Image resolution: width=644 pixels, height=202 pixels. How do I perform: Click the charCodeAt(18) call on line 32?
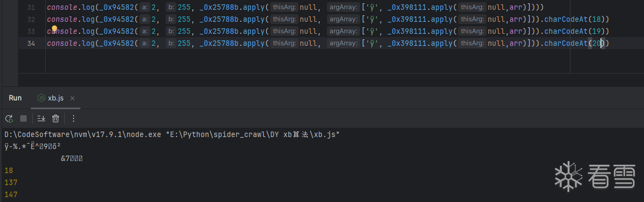[576, 19]
